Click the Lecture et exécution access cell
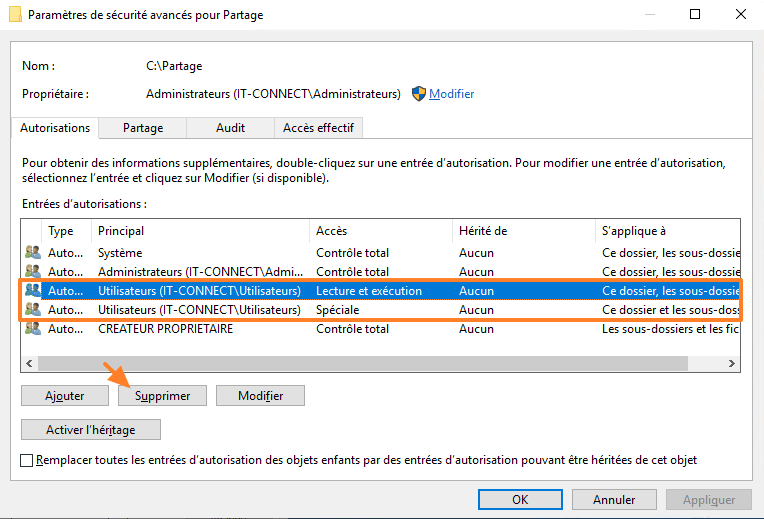Screen dimensions: 764x519 [369, 290]
